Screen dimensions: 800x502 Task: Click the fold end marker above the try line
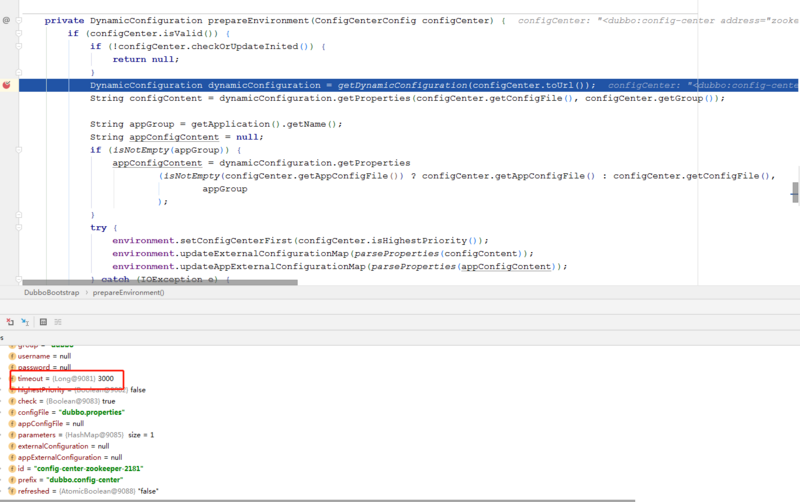click(19, 215)
